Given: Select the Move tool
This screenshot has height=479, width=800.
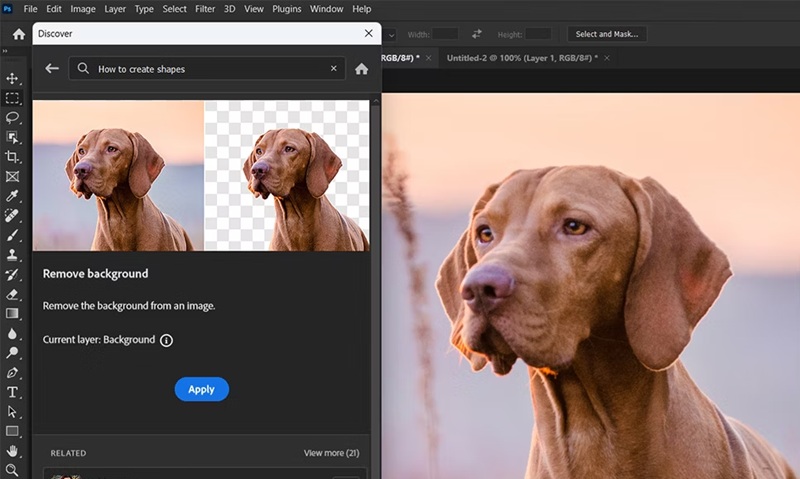Looking at the screenshot, I should click(x=12, y=78).
